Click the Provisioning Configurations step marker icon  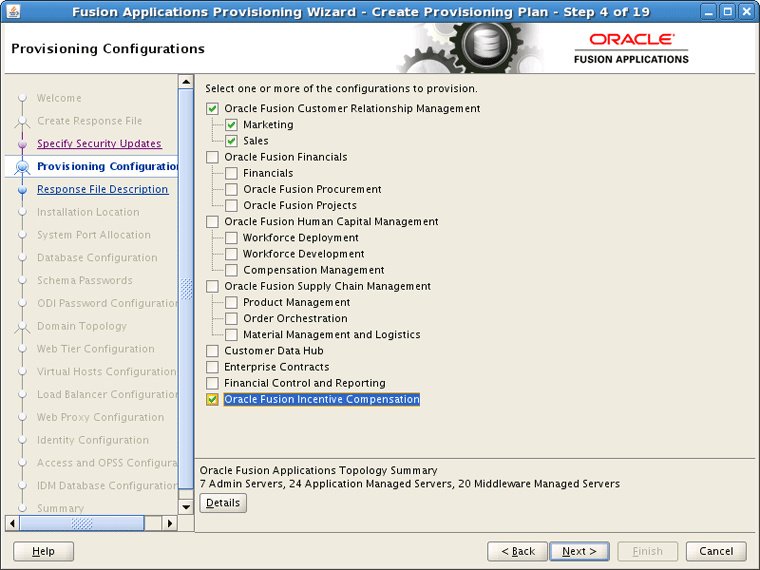tap(22, 167)
